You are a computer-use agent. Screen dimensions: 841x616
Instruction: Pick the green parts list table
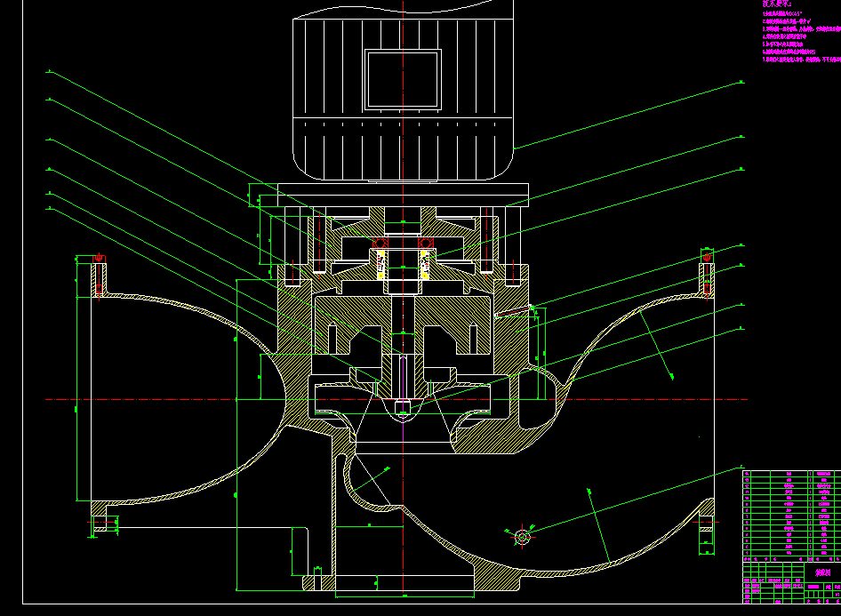791,516
